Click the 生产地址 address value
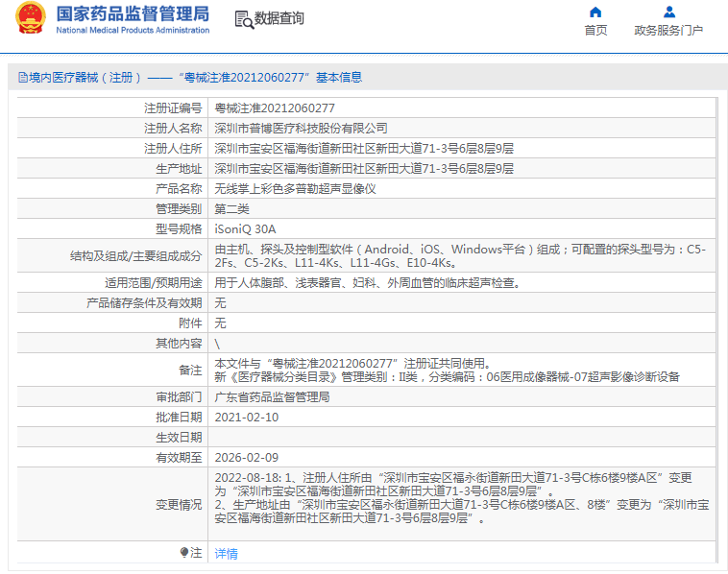728x574 pixels. pyautogui.click(x=364, y=168)
